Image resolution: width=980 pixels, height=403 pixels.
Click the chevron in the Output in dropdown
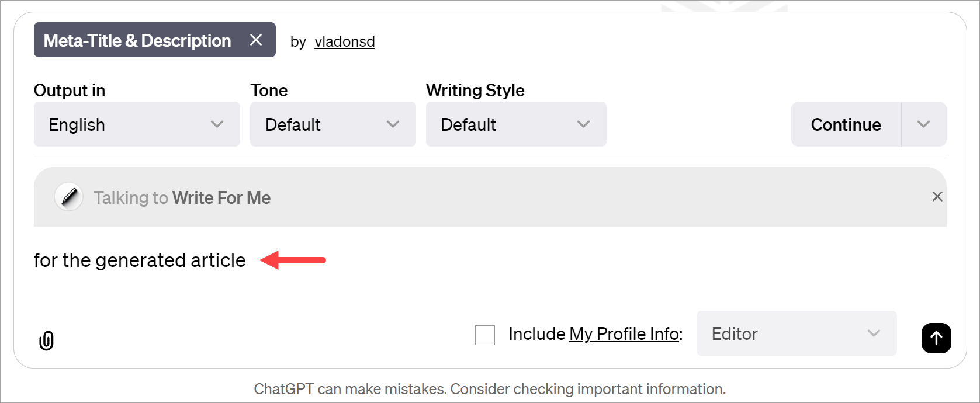point(217,124)
